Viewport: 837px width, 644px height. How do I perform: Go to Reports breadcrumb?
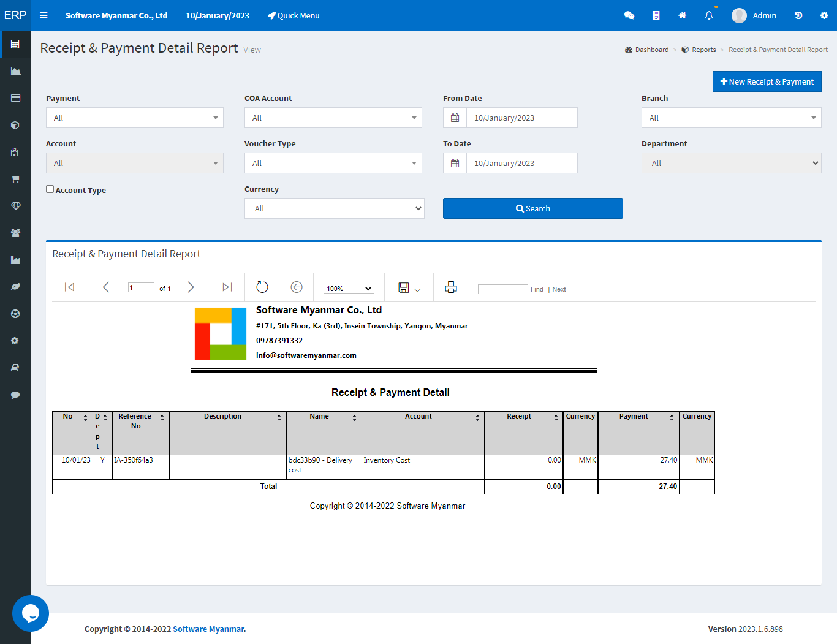pos(699,50)
